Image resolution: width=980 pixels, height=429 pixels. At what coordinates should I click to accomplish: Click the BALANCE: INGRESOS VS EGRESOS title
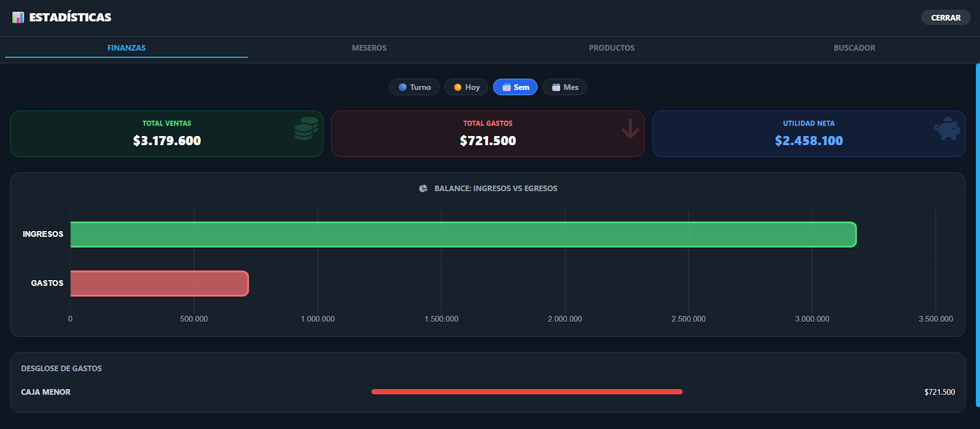click(496, 188)
